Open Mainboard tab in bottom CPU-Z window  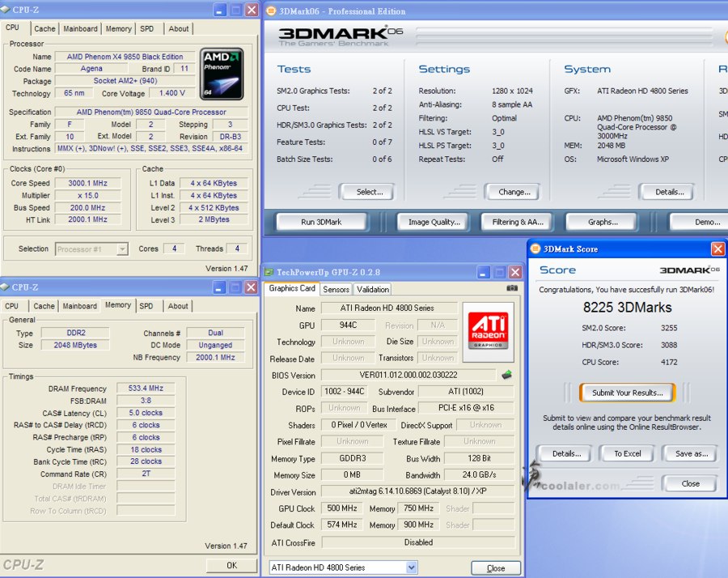tap(80, 306)
